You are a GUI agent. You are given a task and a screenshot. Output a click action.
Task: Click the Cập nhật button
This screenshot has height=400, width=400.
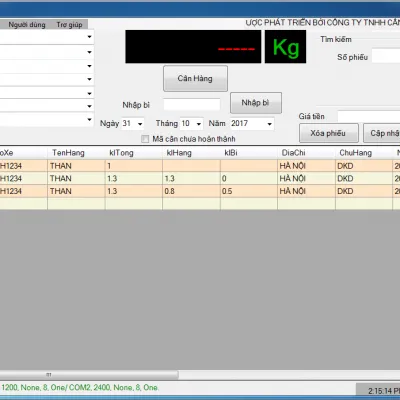tap(382, 133)
